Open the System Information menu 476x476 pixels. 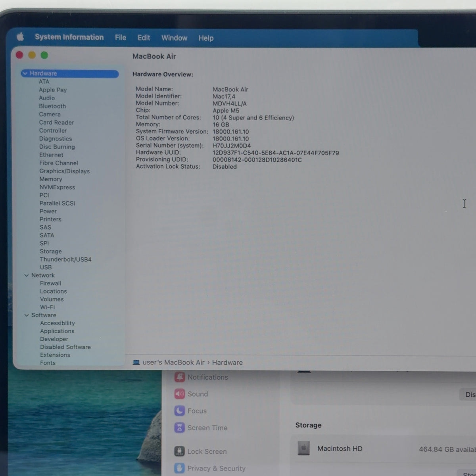(x=69, y=37)
